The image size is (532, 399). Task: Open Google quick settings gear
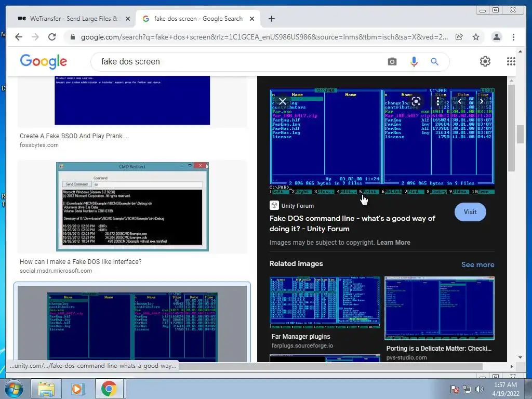[485, 61]
